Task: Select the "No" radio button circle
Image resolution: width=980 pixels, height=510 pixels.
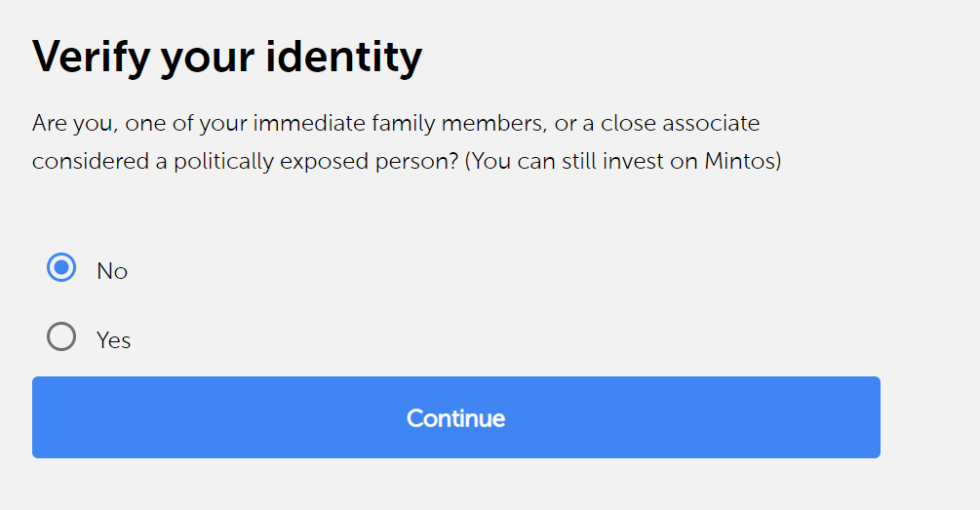Action: pyautogui.click(x=61, y=268)
